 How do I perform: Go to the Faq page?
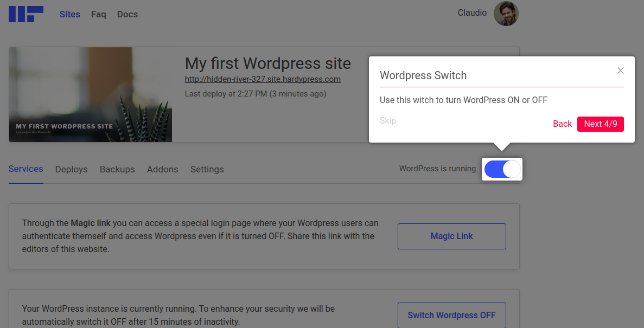(99, 14)
